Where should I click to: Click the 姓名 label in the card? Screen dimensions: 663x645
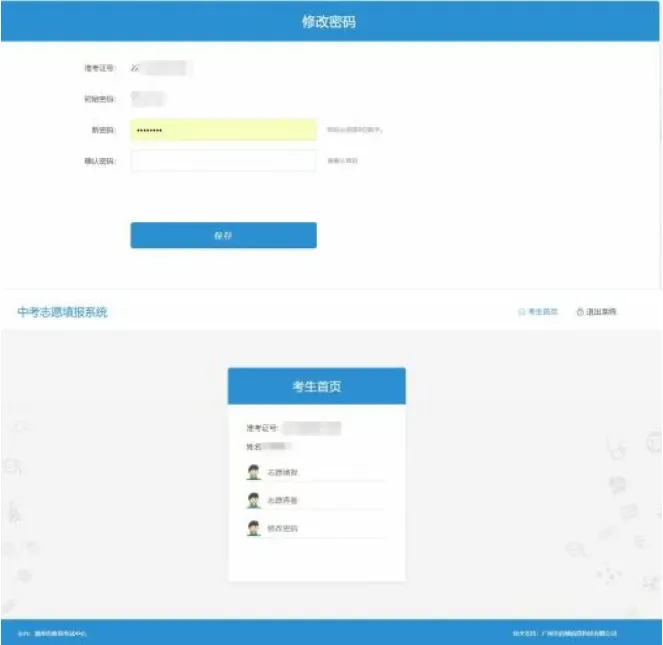(254, 447)
